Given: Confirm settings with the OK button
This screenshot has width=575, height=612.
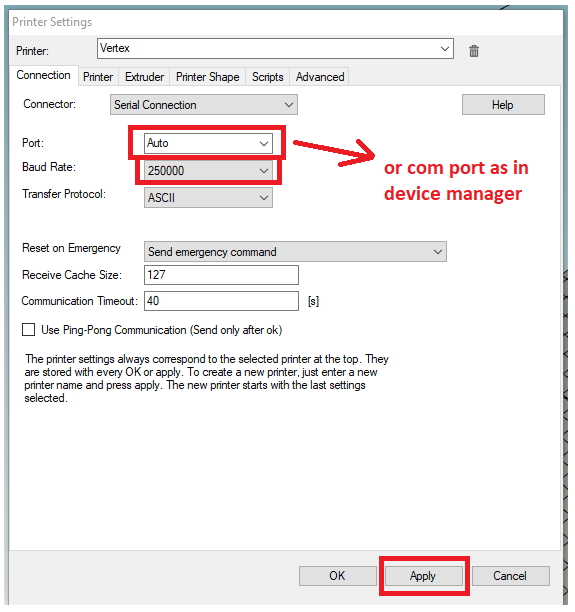Looking at the screenshot, I should tap(338, 576).
